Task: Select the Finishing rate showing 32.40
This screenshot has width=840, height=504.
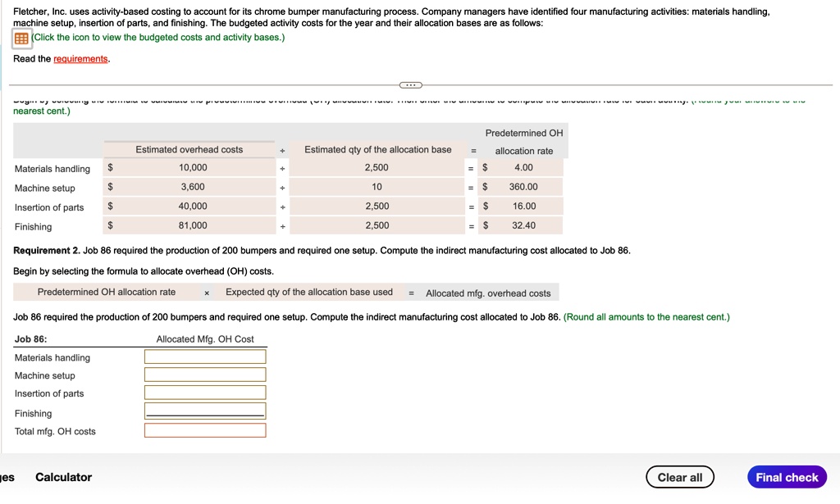Action: click(x=525, y=225)
